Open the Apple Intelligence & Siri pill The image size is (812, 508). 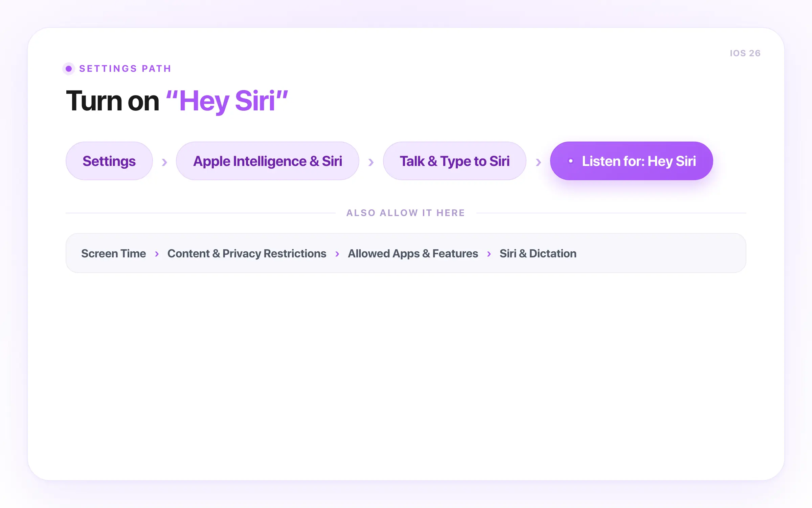267,161
